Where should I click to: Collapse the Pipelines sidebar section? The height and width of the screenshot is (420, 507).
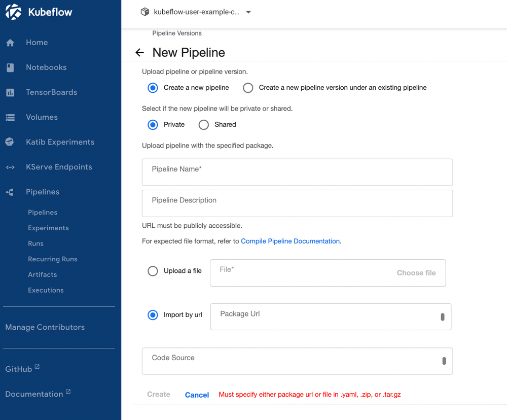(43, 192)
